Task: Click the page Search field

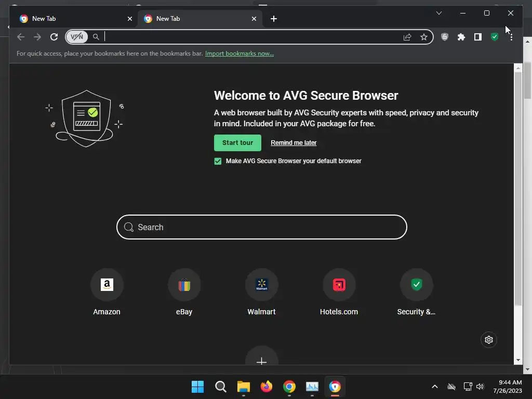Action: pyautogui.click(x=262, y=227)
